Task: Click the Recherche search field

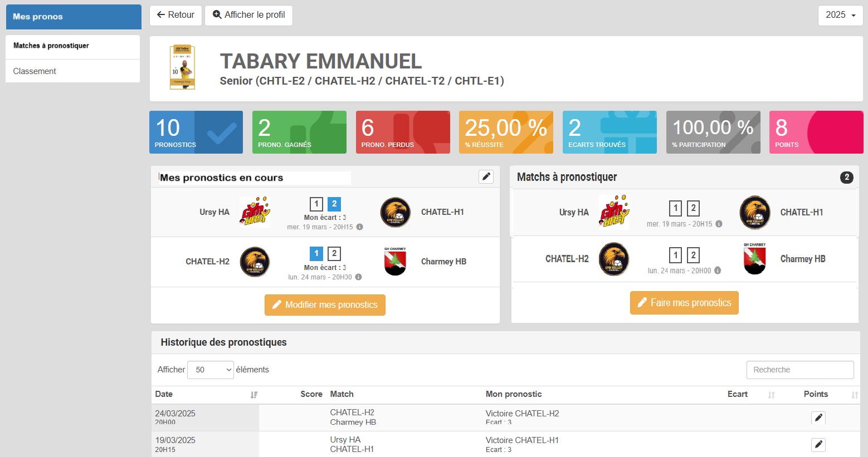Action: pyautogui.click(x=799, y=370)
